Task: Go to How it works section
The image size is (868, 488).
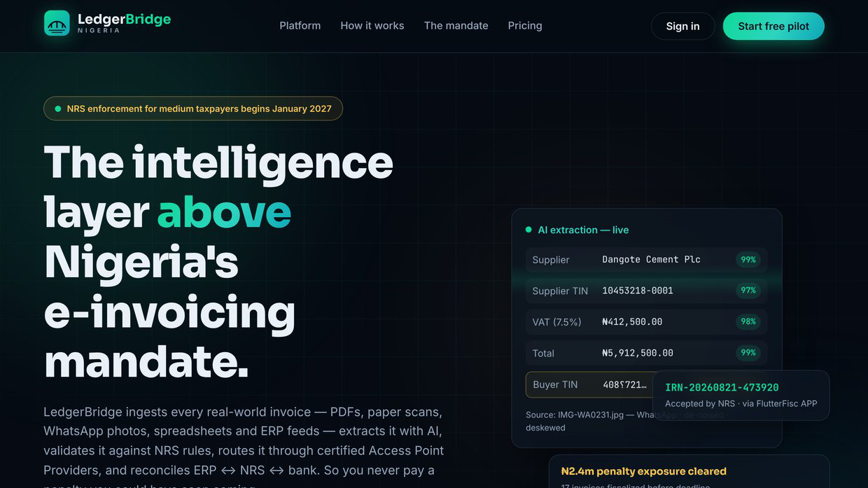Action: [x=372, y=26]
